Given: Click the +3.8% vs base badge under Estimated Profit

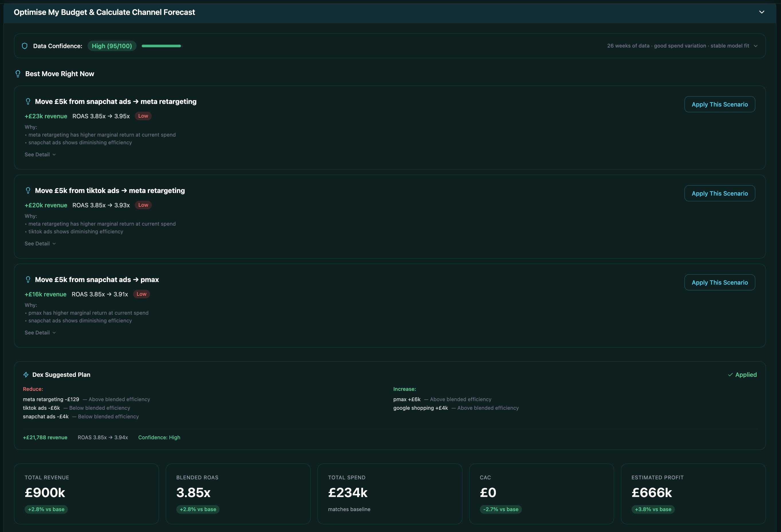Looking at the screenshot, I should 653,509.
